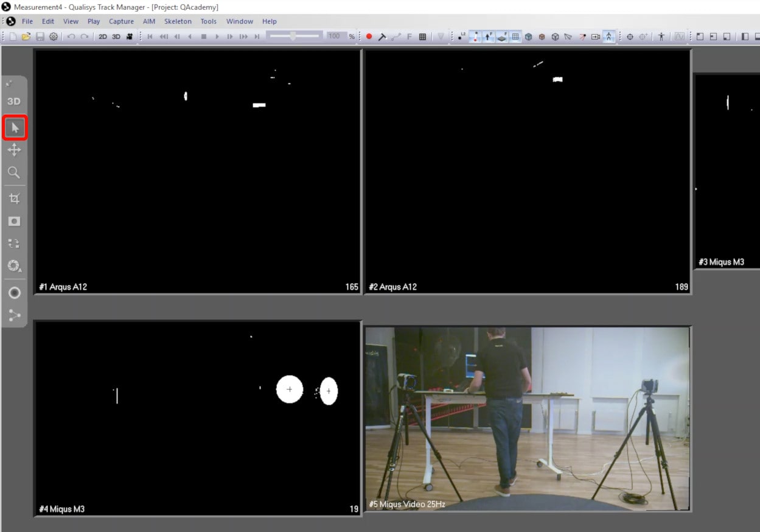Toggle the floor grid display icon
Viewport: 760px width, 532px height.
[x=515, y=37]
